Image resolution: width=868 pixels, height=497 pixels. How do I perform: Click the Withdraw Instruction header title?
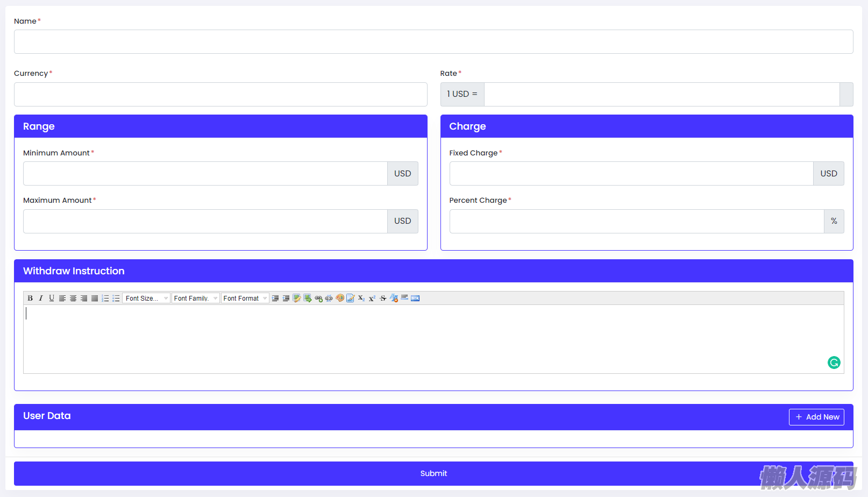(74, 271)
